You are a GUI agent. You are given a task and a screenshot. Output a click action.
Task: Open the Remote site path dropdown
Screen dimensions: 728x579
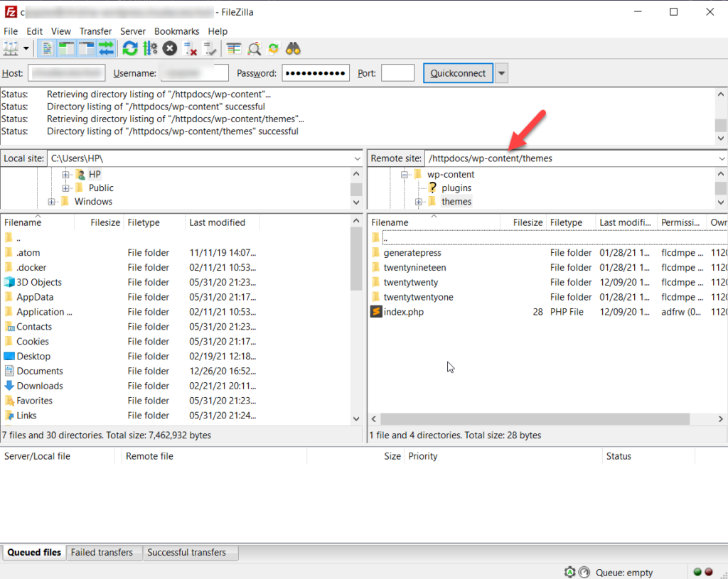(722, 158)
